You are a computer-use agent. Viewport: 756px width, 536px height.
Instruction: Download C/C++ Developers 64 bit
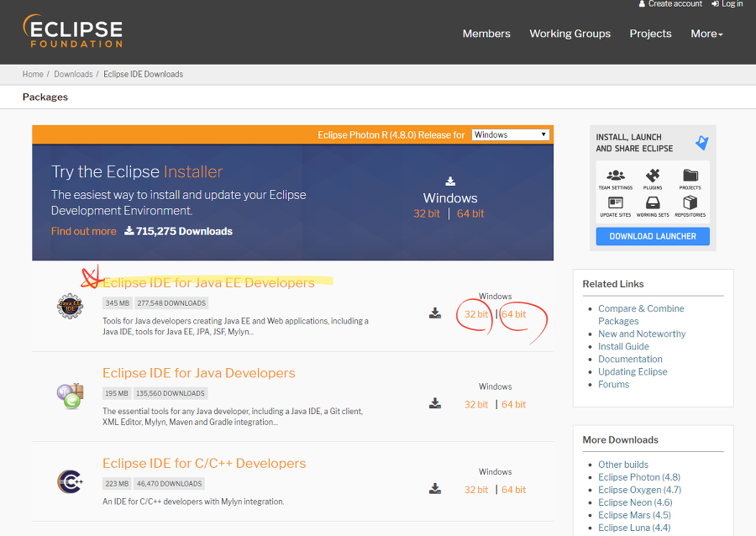[513, 490]
